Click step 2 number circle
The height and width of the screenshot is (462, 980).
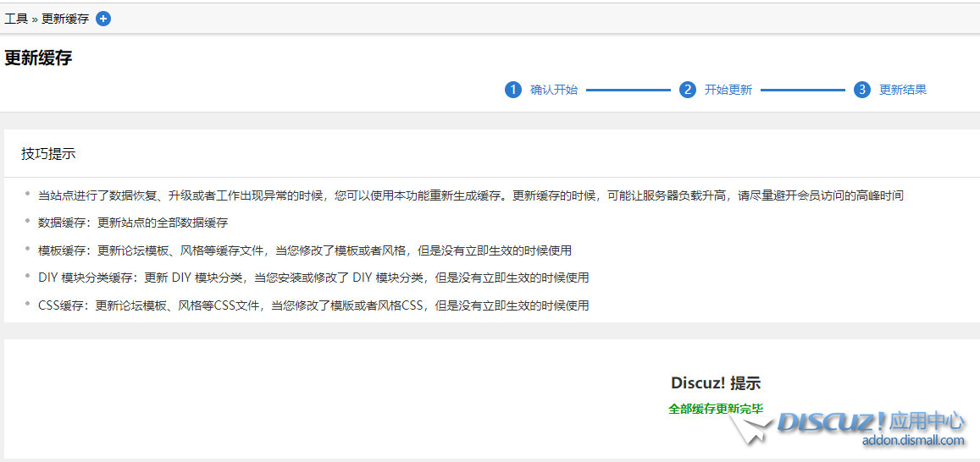pyautogui.click(x=688, y=90)
